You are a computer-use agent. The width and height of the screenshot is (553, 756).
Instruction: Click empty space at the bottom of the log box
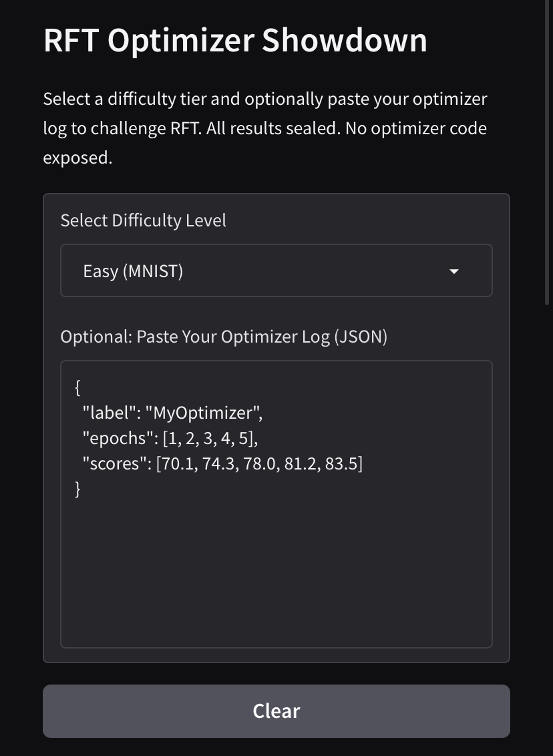coord(276,601)
